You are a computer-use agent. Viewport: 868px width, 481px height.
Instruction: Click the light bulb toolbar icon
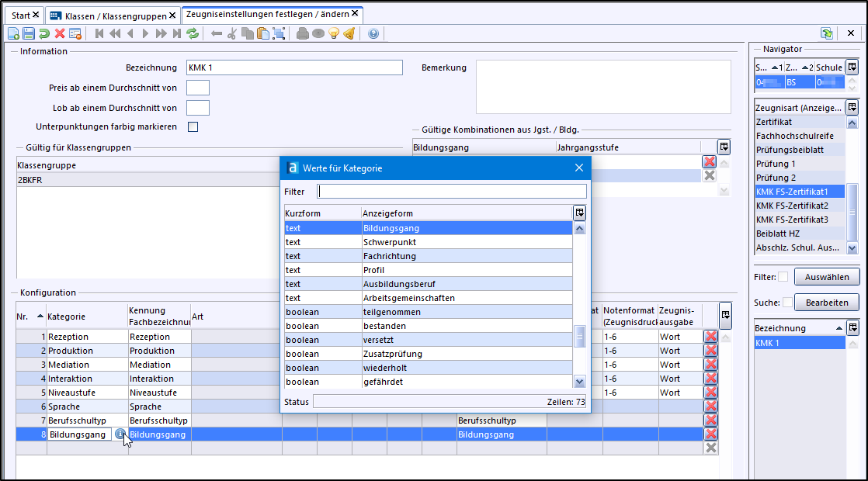coord(334,33)
